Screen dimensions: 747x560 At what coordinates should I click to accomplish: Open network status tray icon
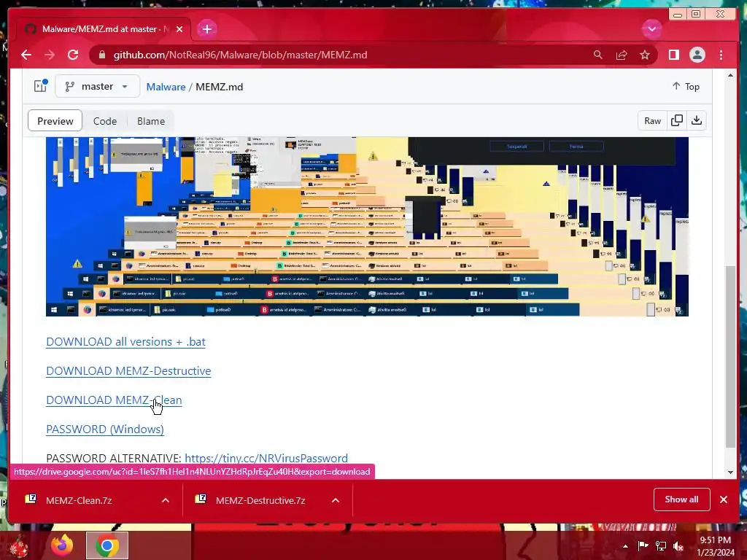661,546
